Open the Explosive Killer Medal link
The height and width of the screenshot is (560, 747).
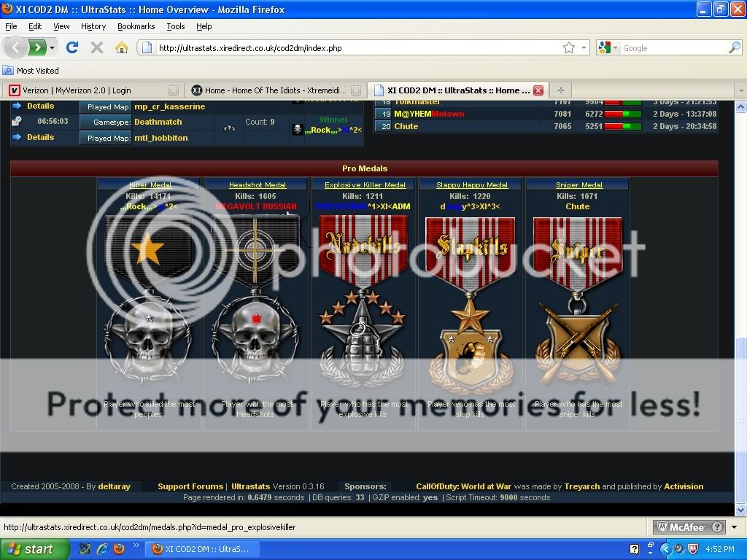(x=365, y=185)
